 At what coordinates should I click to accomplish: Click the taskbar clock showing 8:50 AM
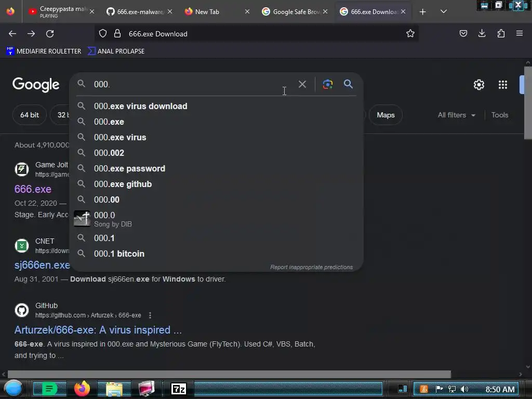(500, 390)
